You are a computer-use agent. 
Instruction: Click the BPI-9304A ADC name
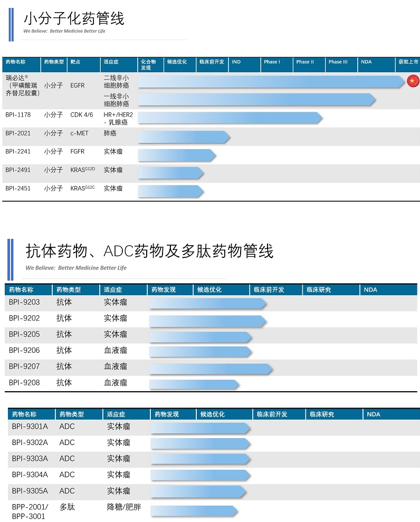pos(30,475)
